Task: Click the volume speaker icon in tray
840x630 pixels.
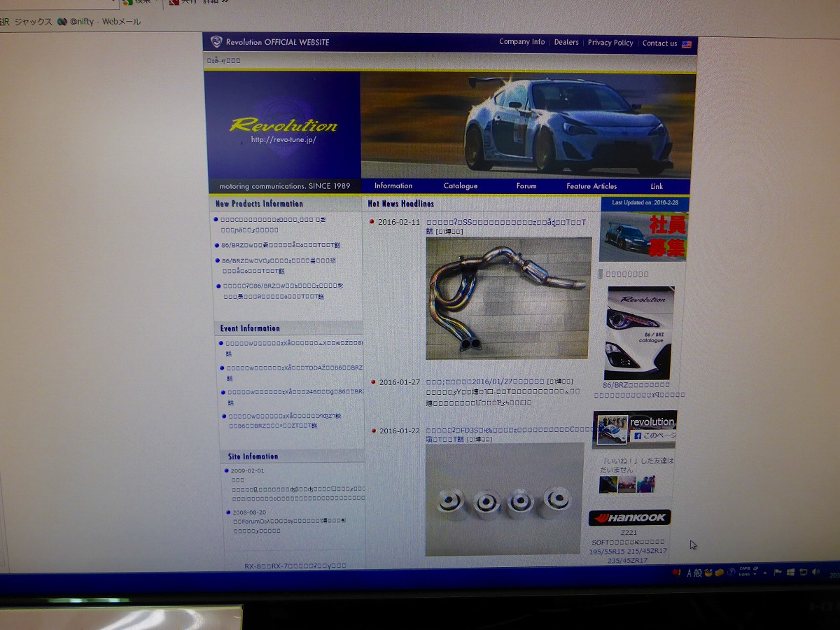Action: tap(815, 573)
